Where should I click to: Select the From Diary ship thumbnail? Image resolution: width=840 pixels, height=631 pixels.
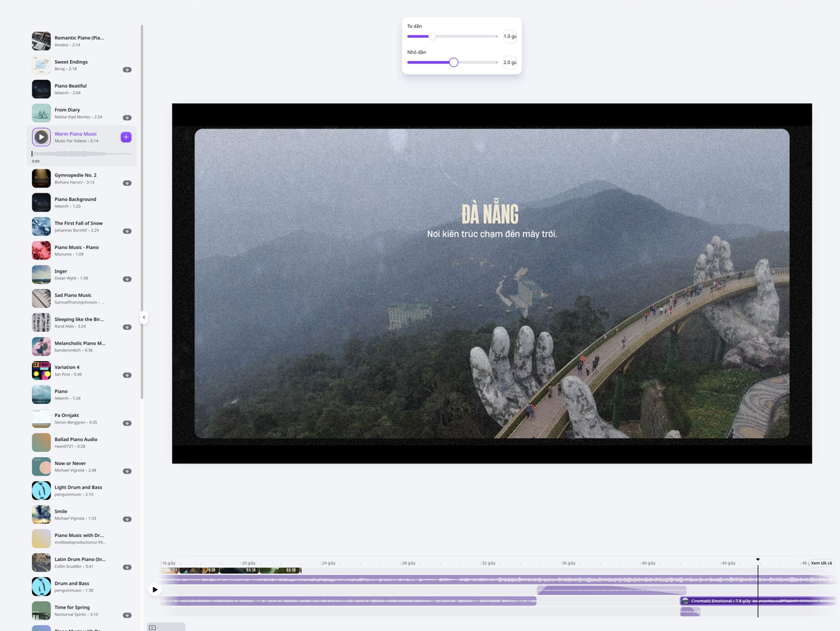click(x=41, y=113)
